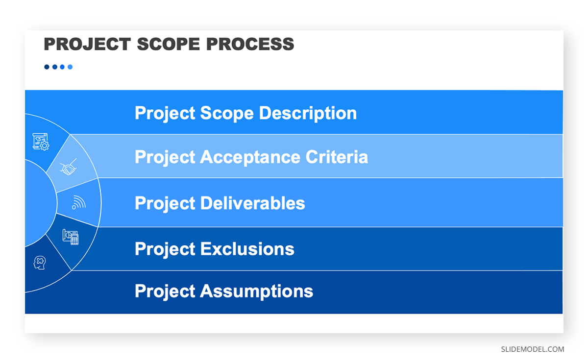This screenshot has height=364, width=588.
Task: Click the Project Deliverables label
Action: click(x=220, y=203)
